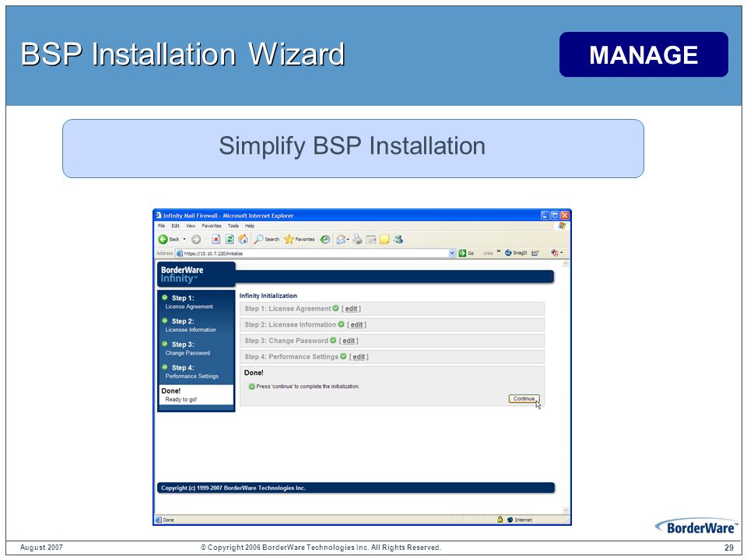Click the SnagIt window capture icon
Screen dimensions: 747x560
coord(535,253)
